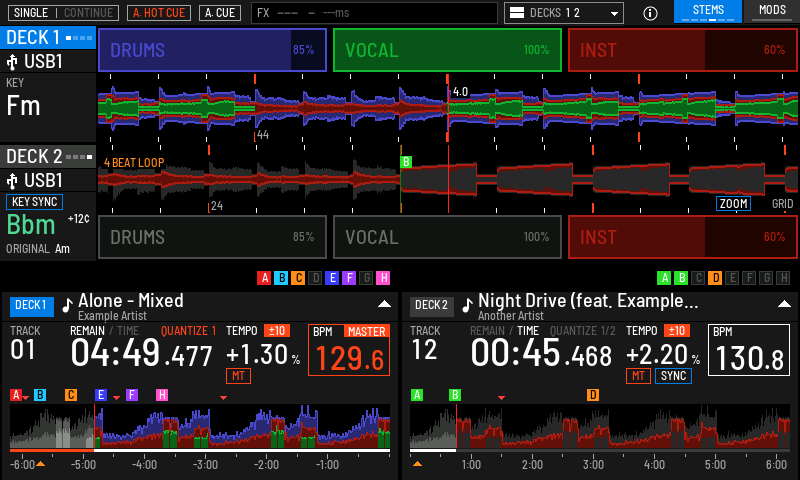The width and height of the screenshot is (800, 480).
Task: Jump to cue marker D on Deck 2 overview
Action: click(593, 395)
